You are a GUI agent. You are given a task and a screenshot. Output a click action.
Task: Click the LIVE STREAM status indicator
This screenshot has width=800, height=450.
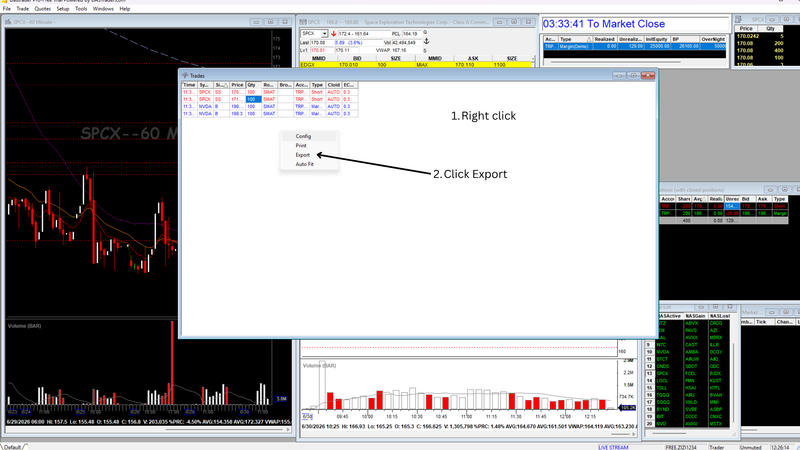click(x=613, y=447)
